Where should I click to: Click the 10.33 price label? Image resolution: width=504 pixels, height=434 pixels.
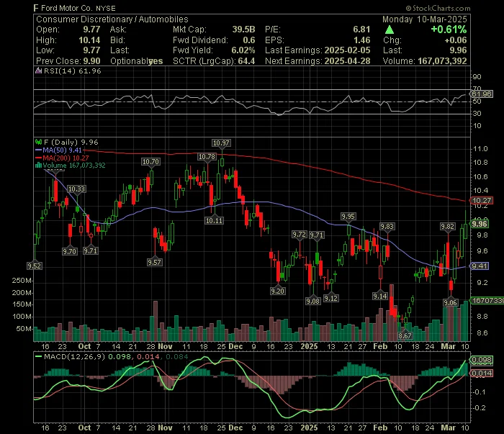(x=76, y=189)
